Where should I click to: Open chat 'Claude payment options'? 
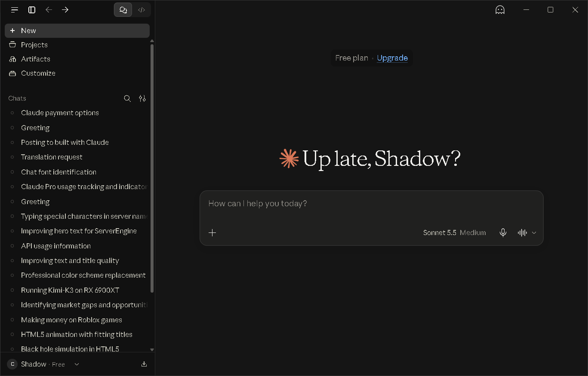coord(77,113)
